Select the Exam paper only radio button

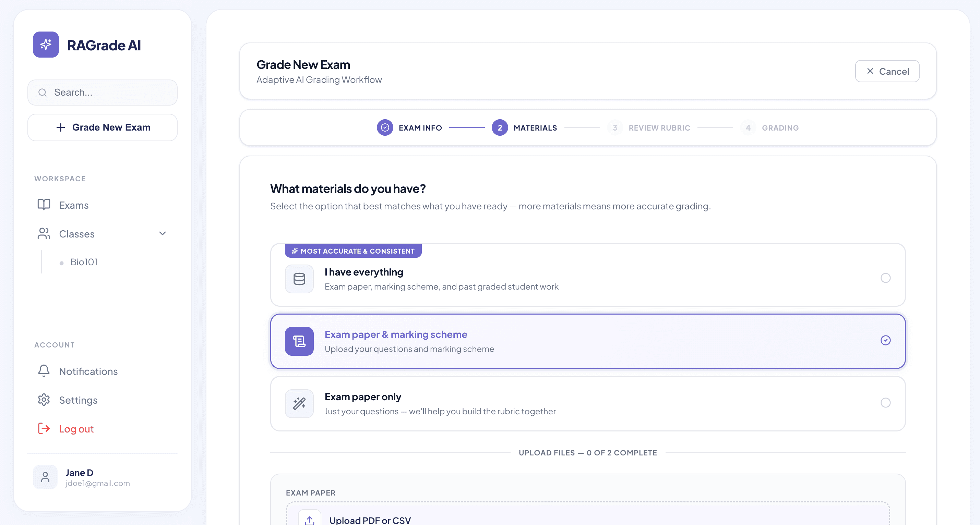tap(885, 403)
